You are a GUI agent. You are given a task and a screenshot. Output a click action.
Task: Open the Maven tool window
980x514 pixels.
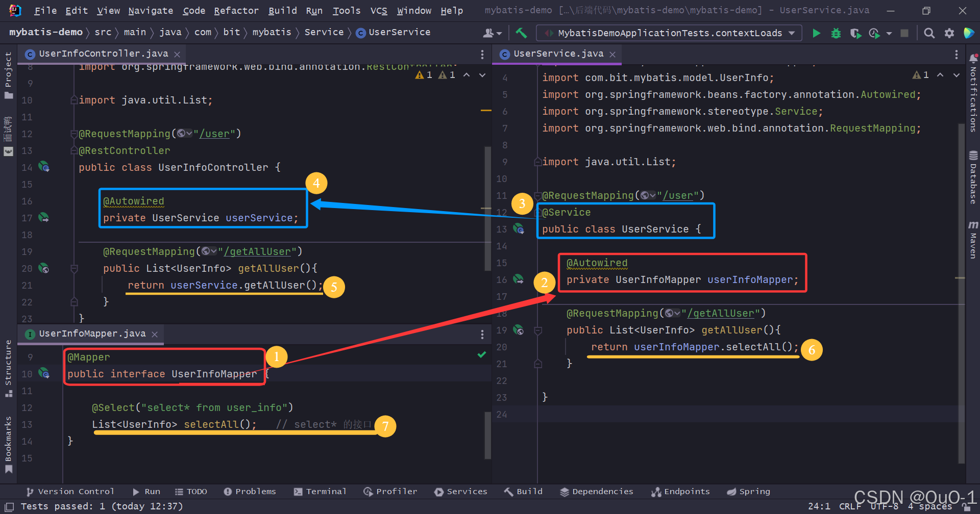click(973, 240)
